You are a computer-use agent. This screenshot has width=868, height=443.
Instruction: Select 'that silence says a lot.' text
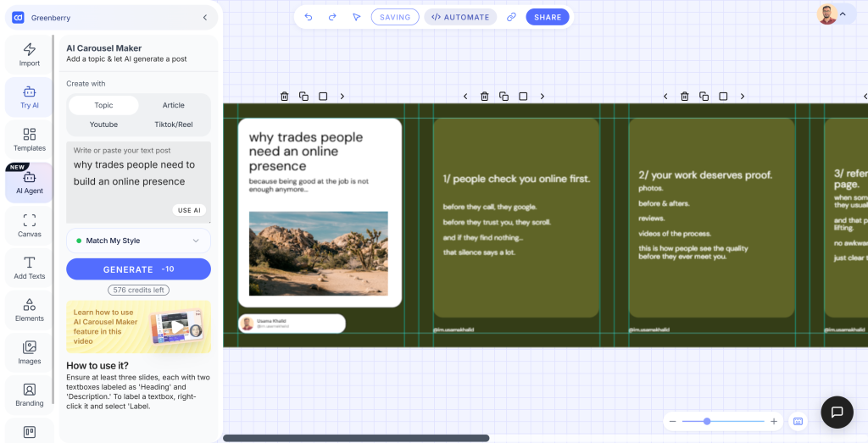coord(480,252)
